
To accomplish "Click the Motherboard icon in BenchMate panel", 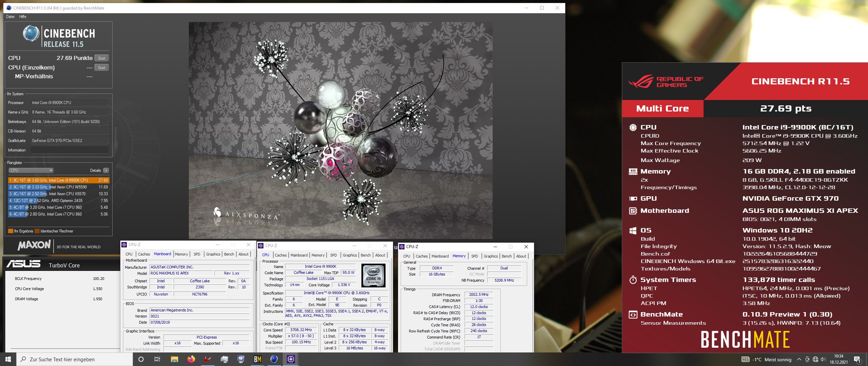I will point(633,211).
